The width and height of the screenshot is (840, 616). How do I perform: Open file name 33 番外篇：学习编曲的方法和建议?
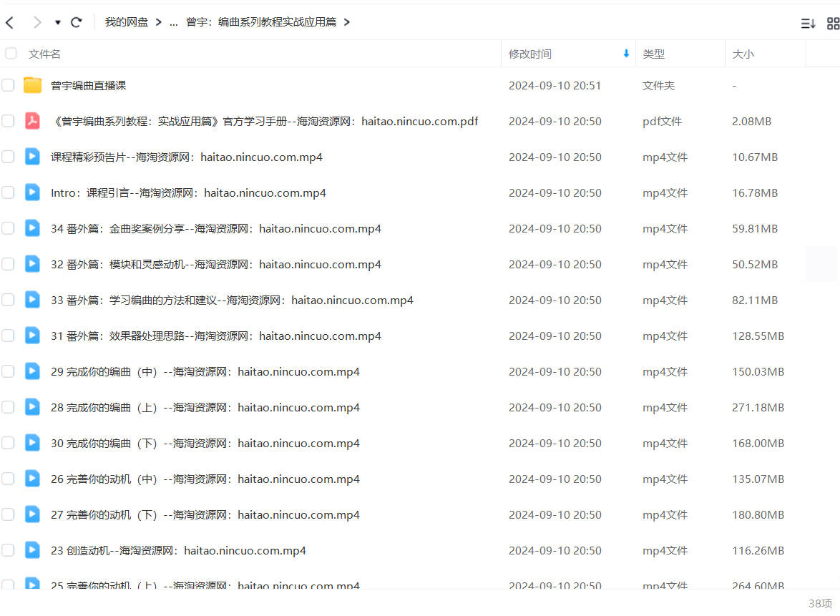point(232,300)
